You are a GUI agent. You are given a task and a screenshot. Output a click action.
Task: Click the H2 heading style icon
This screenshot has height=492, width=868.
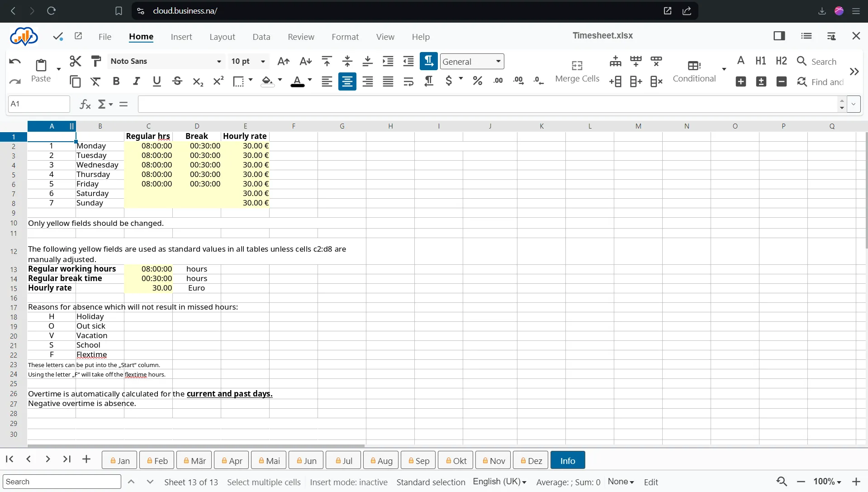coord(781,61)
